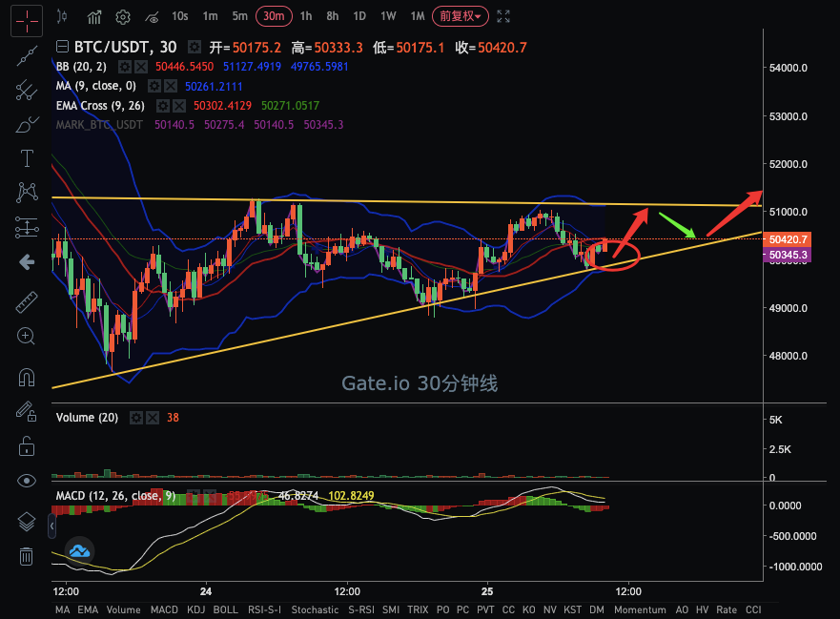Click the trash icon to remove drawings
The height and width of the screenshot is (619, 840).
26,556
